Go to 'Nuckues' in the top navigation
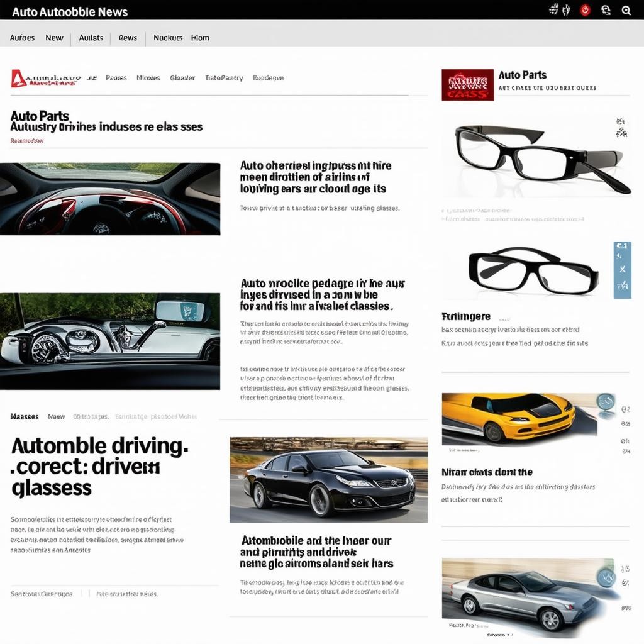 click(168, 38)
